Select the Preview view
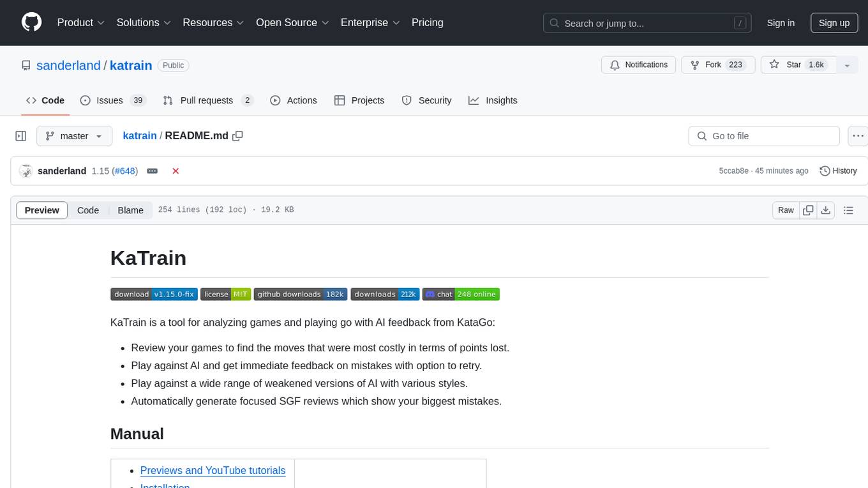This screenshot has height=488, width=868. 42,210
